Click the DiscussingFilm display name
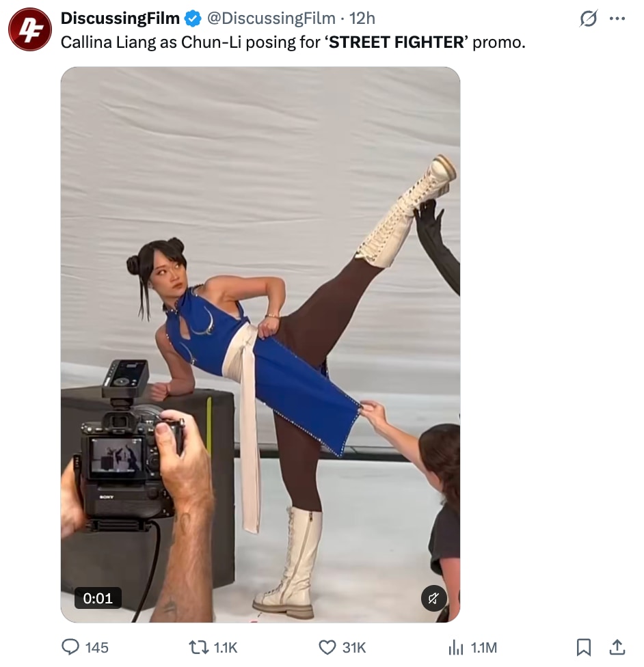 [120, 18]
